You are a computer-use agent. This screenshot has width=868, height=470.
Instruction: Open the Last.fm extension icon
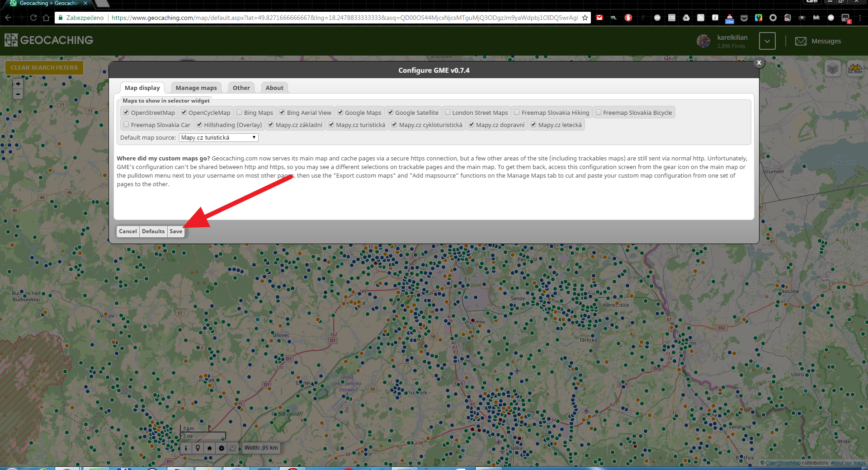pos(672,18)
